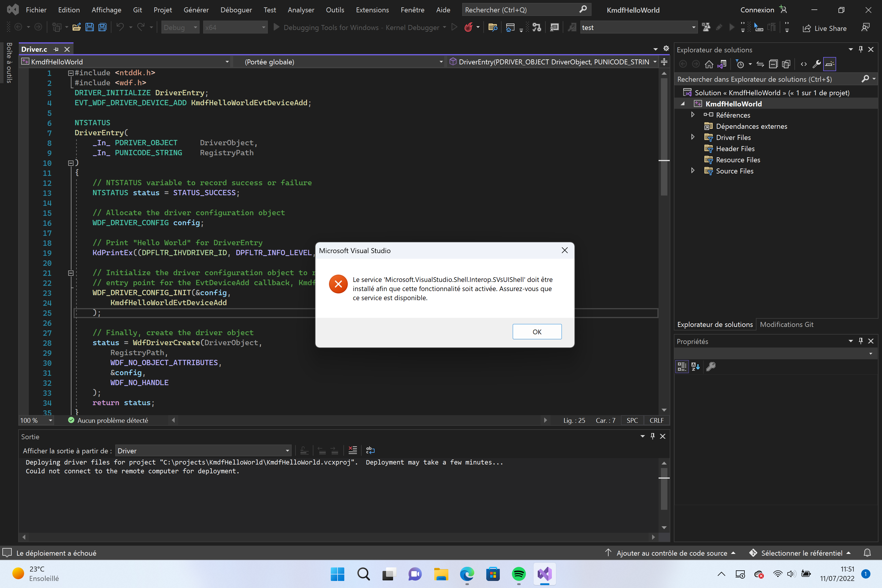Click 'Ajouter au contrôle de code source'

pyautogui.click(x=671, y=553)
